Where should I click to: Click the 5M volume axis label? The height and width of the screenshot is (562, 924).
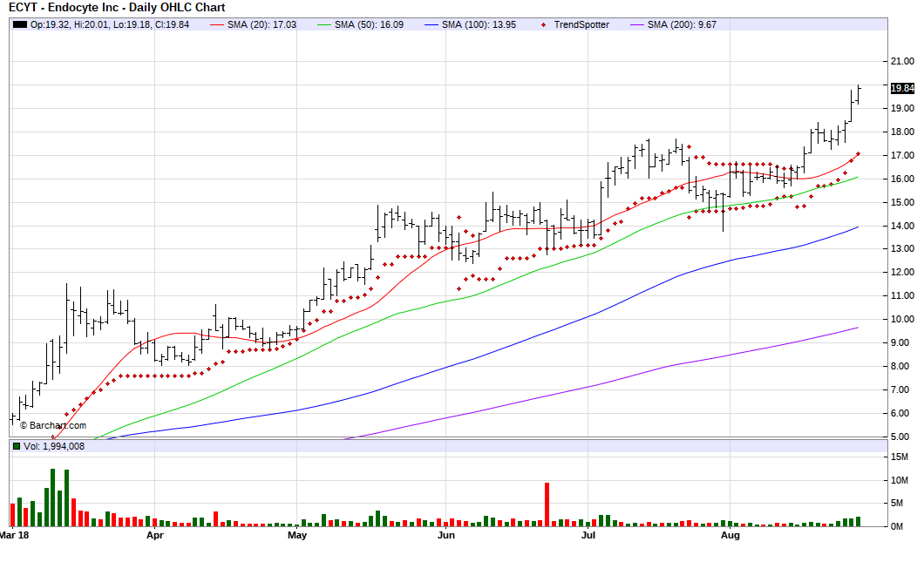coord(897,503)
